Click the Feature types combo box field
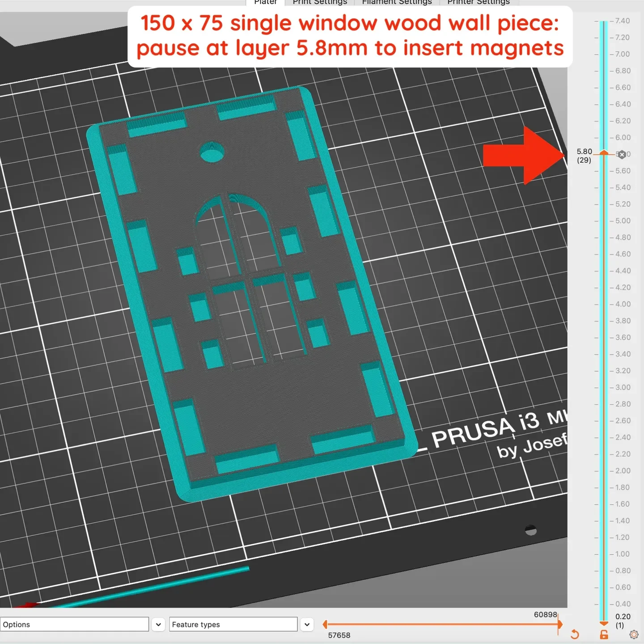The height and width of the screenshot is (644, 644). coord(233,624)
